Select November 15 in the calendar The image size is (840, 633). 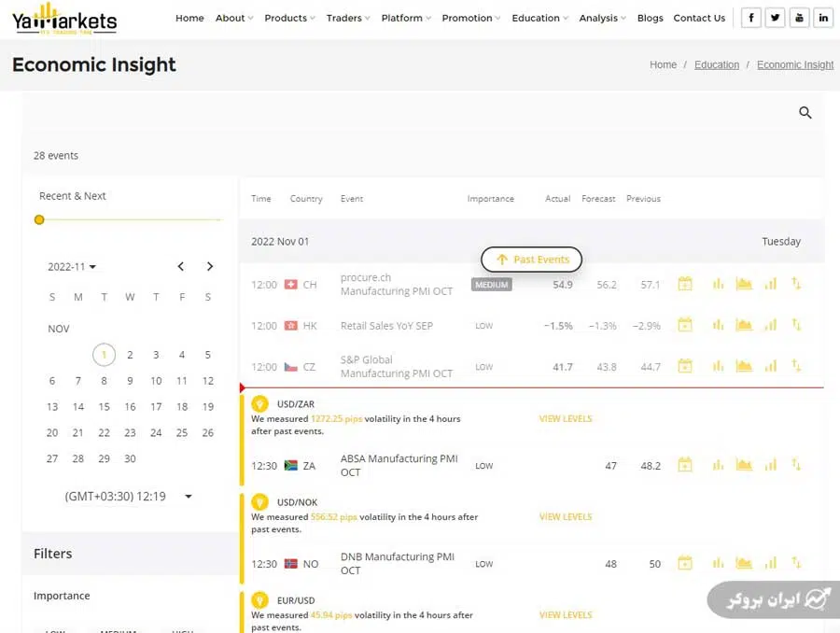[104, 407]
